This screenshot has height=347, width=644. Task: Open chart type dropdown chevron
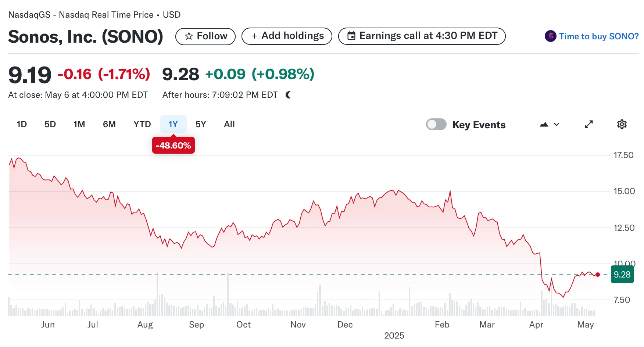click(x=557, y=125)
